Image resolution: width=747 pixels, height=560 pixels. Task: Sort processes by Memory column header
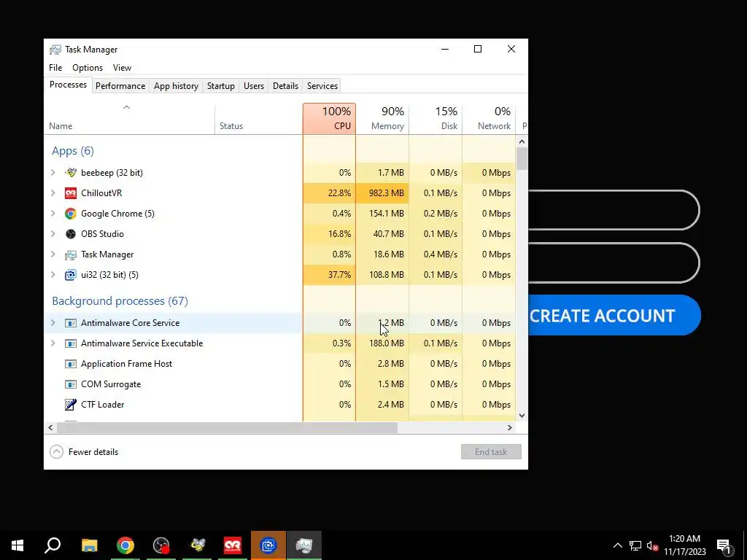[382, 119]
